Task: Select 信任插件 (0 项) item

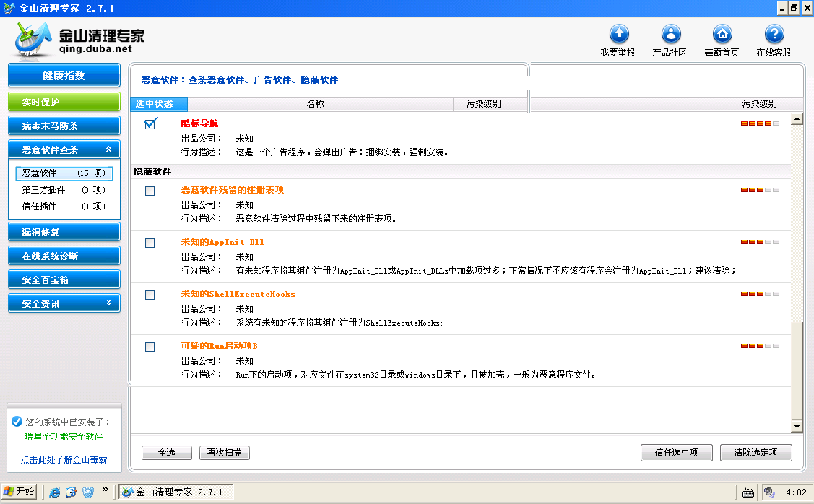Action: [x=64, y=206]
